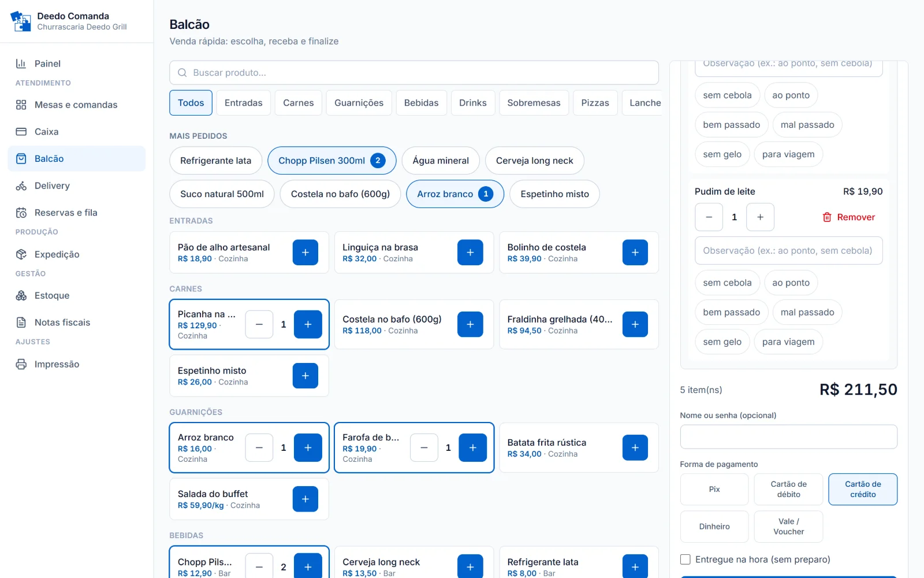Click the trash icon beside Remover
The width and height of the screenshot is (924, 578).
827,217
